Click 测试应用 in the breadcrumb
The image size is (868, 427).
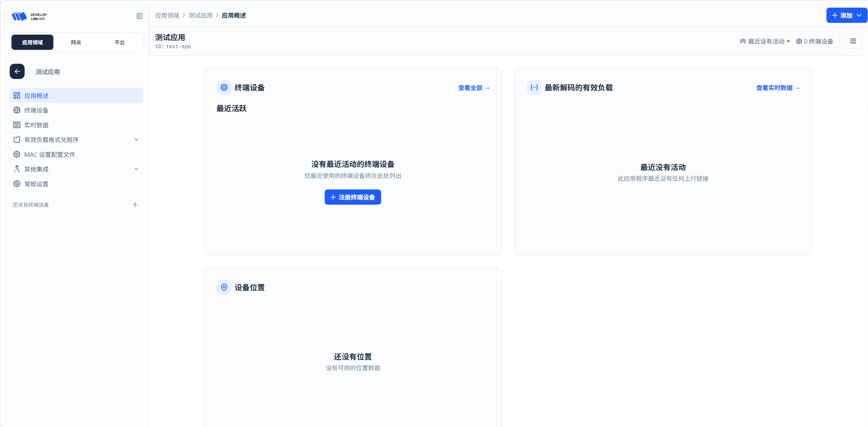(200, 16)
